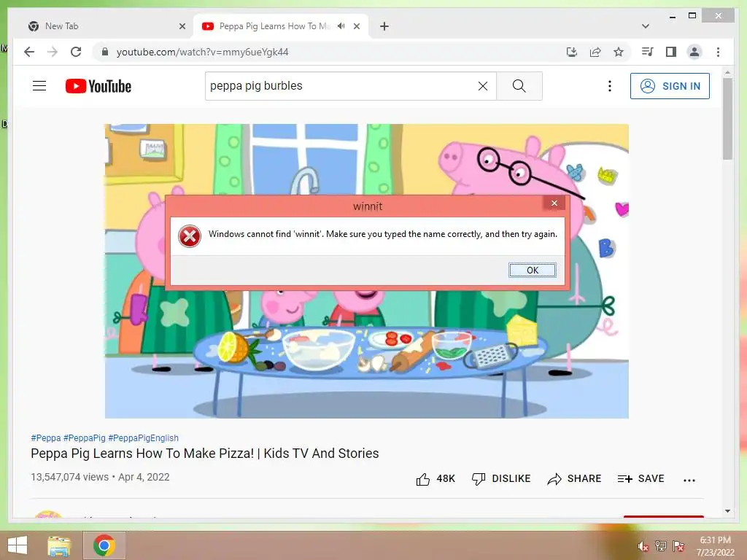Click the install app icon in address bar
The height and width of the screenshot is (560, 747).
572,52
